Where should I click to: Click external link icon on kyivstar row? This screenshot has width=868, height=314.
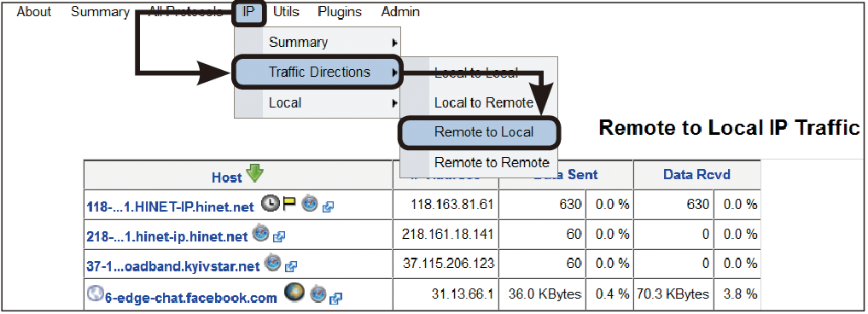(x=291, y=267)
